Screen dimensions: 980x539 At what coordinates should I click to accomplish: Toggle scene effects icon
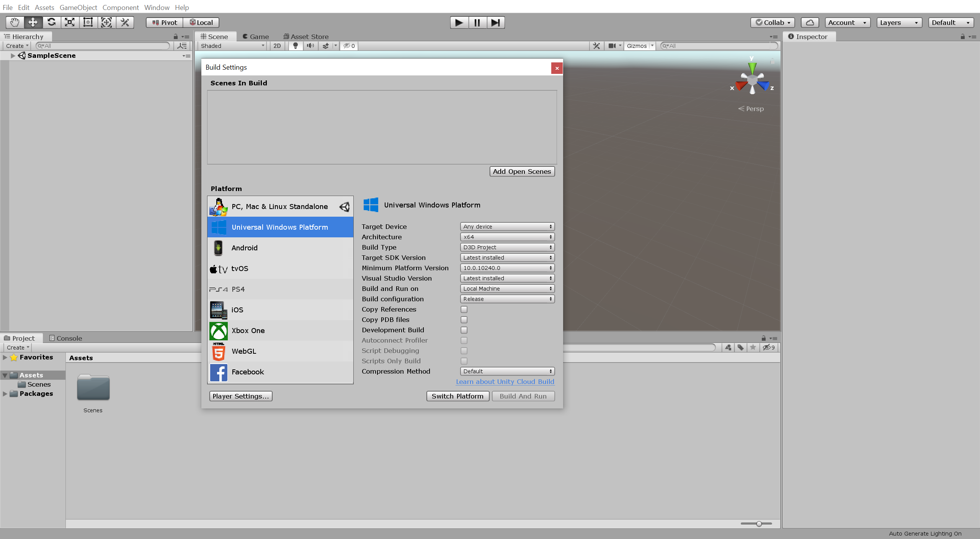point(325,46)
